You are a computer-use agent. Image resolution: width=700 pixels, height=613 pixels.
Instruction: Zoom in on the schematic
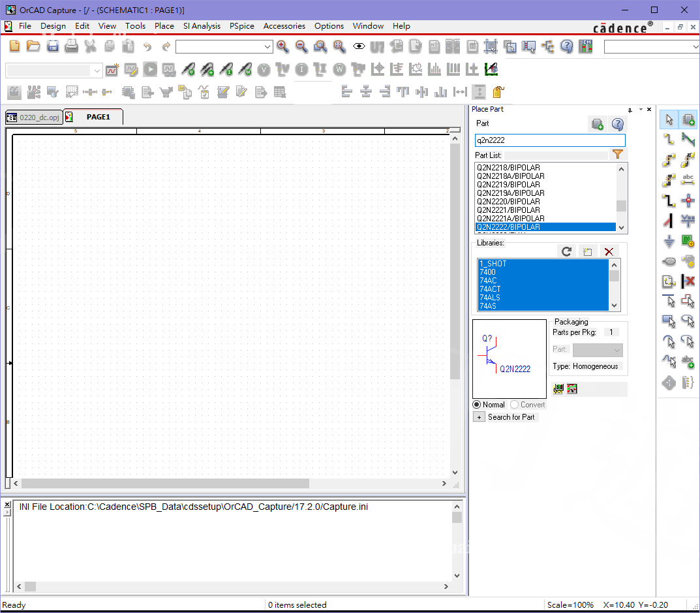click(282, 46)
